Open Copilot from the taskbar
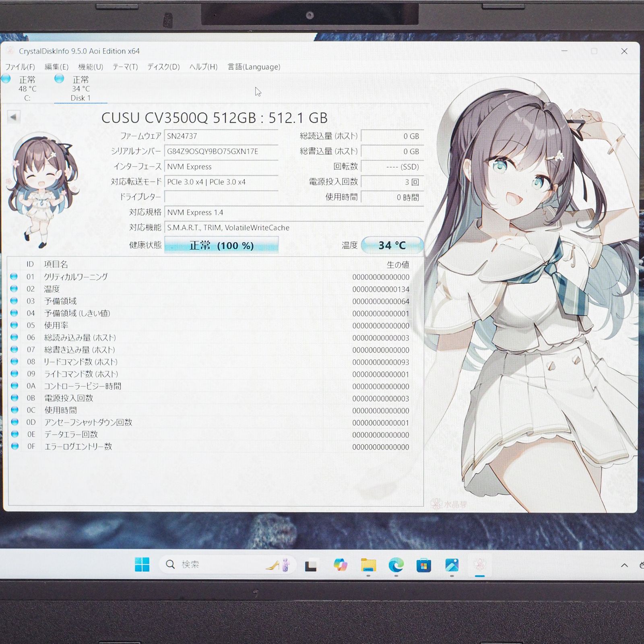The height and width of the screenshot is (644, 644). [341, 565]
